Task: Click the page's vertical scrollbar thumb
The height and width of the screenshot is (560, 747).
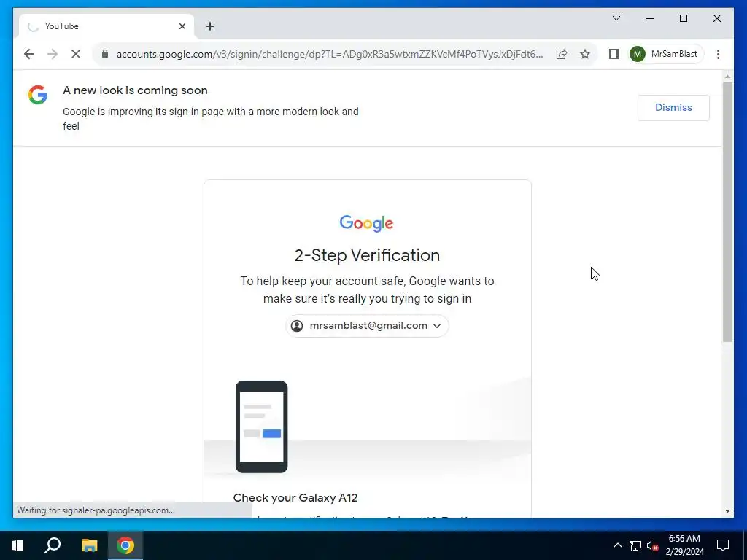Action: (x=727, y=212)
